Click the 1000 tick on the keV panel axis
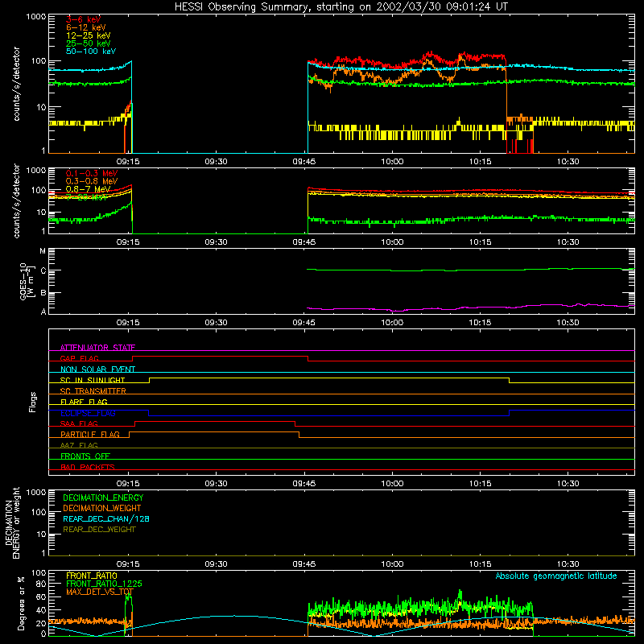This screenshot has width=644, height=644. pos(36,17)
